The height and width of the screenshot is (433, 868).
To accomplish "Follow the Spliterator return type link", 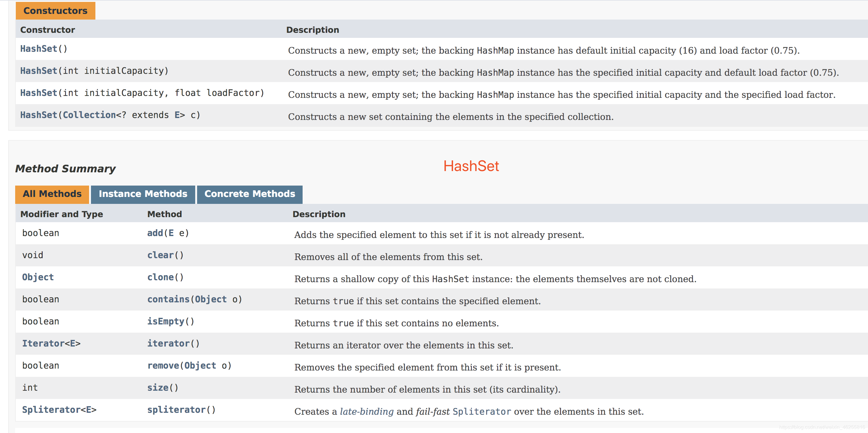I will click(51, 410).
